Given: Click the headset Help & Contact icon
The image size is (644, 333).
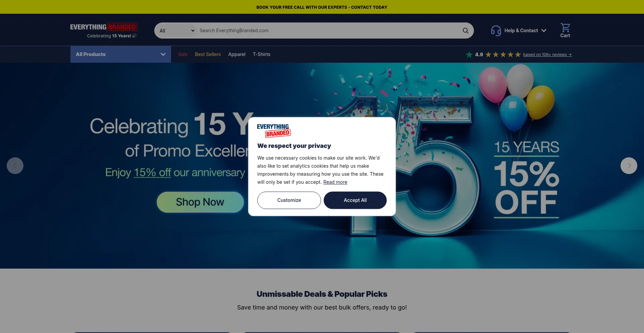Looking at the screenshot, I should point(496,31).
